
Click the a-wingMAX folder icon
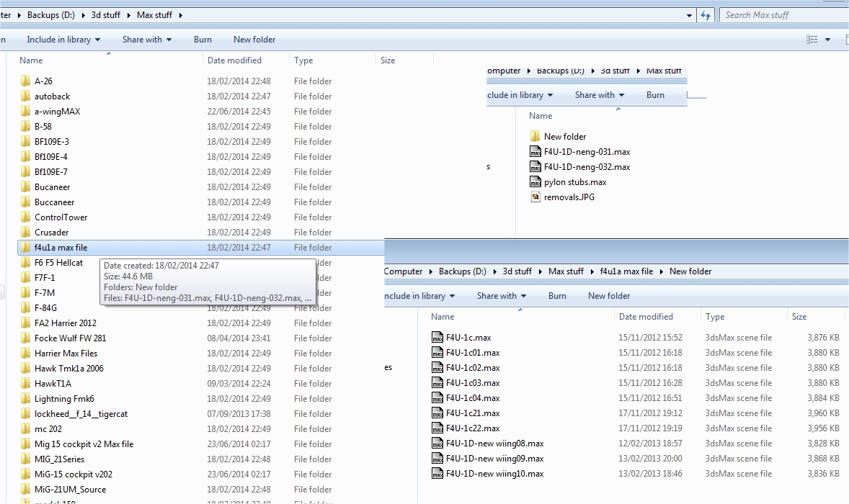coord(25,112)
